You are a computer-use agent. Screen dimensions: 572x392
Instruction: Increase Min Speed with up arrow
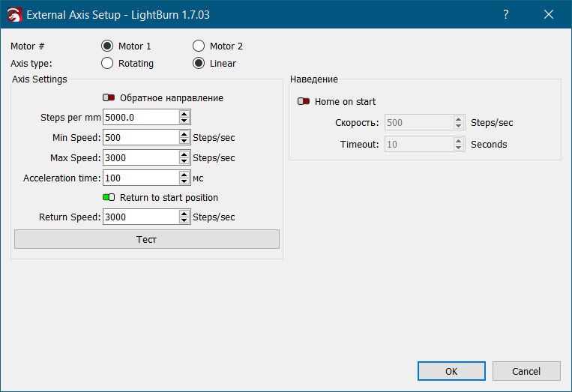tap(184, 134)
